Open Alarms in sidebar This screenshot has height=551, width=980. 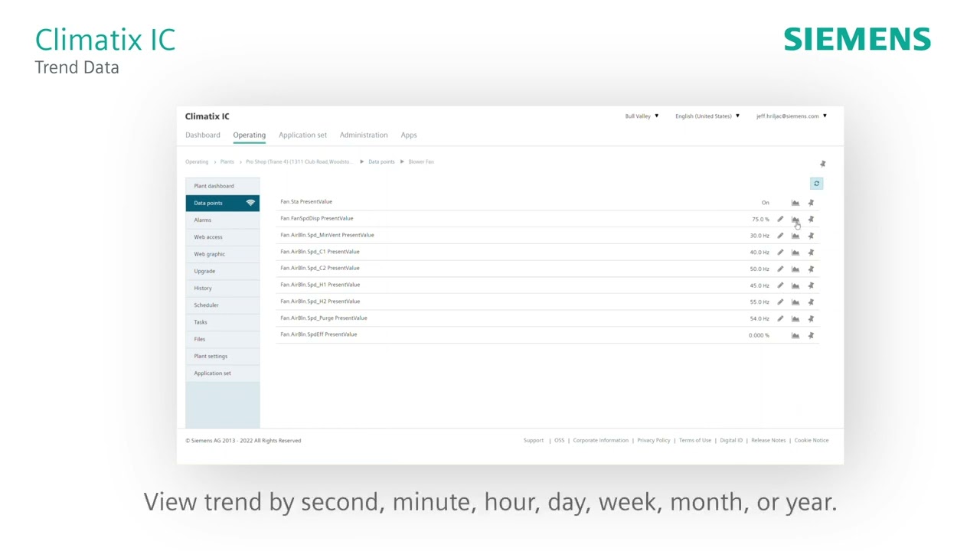click(222, 220)
